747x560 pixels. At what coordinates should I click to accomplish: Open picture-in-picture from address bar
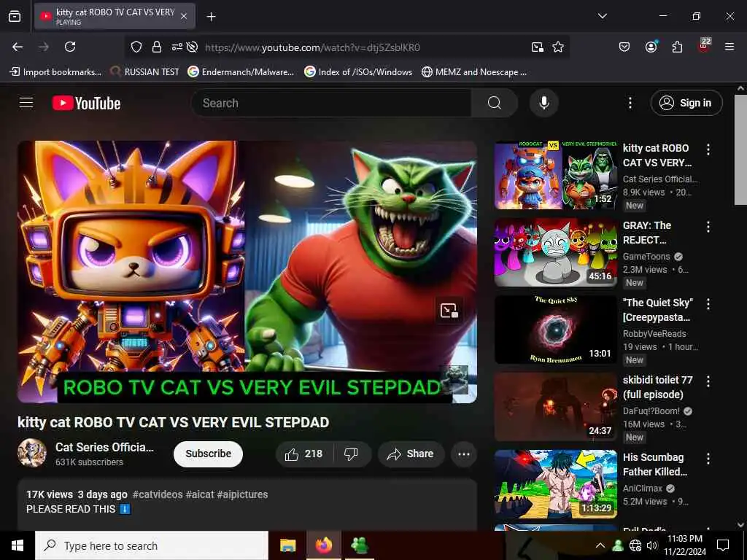click(538, 47)
